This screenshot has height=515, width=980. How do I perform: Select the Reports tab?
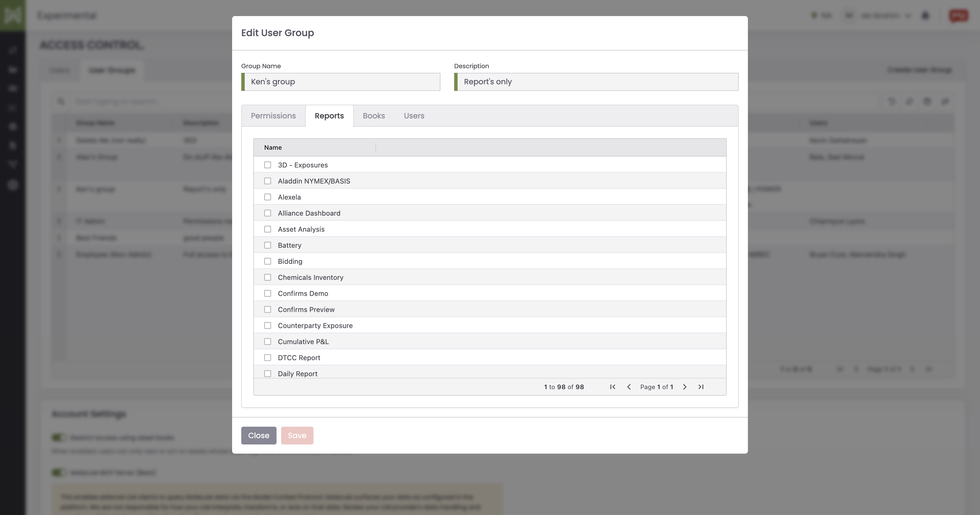coord(329,116)
